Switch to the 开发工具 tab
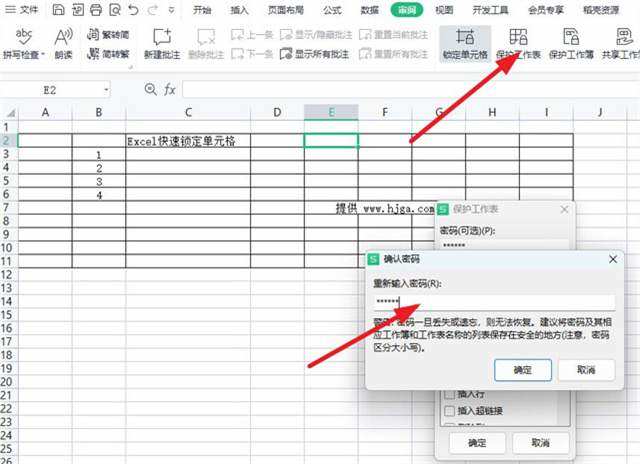Screen dimensions: 640x464 click(490, 10)
